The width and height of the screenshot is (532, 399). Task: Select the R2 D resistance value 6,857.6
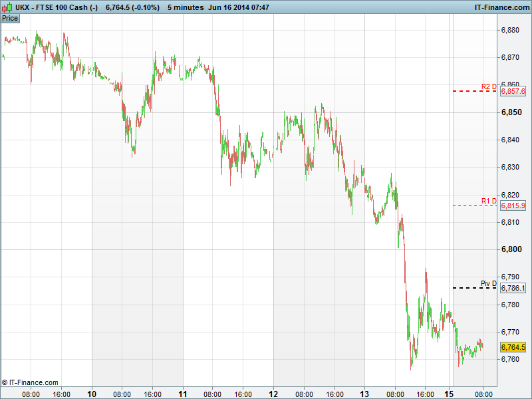click(513, 91)
